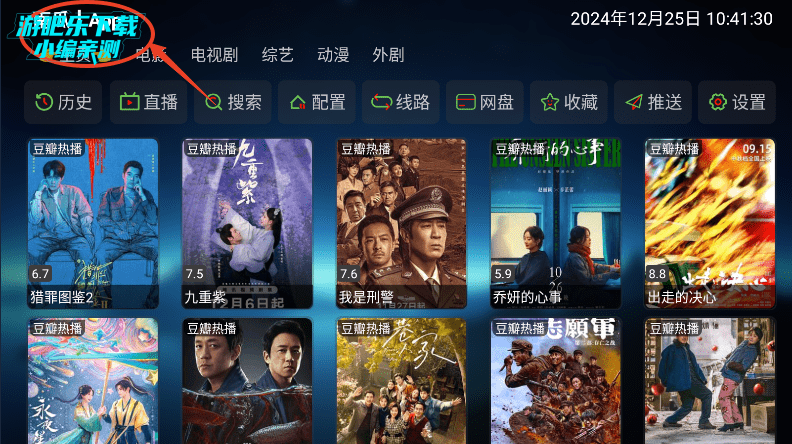Open the 配置 house icon
Image resolution: width=792 pixels, height=444 pixels.
click(298, 103)
